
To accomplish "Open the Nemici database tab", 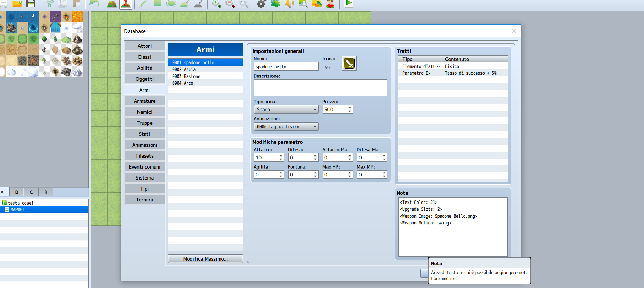I will 145,112.
